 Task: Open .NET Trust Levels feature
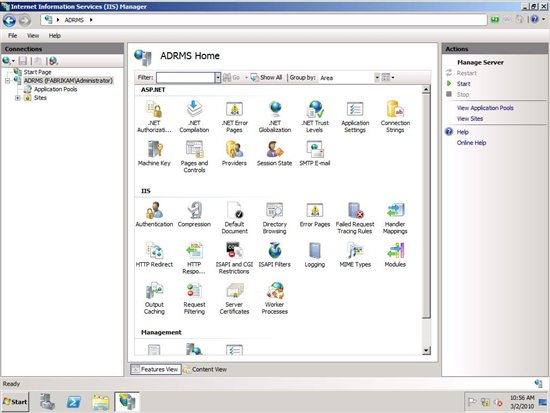pyautogui.click(x=315, y=116)
